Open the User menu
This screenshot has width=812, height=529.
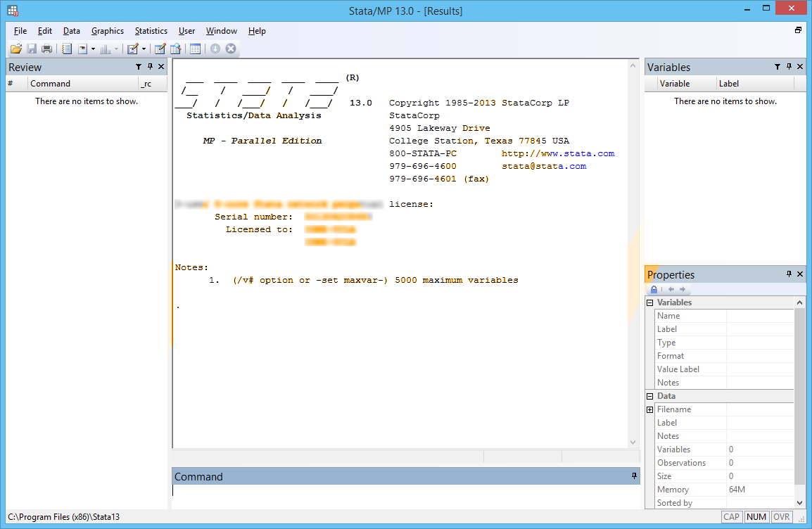187,31
